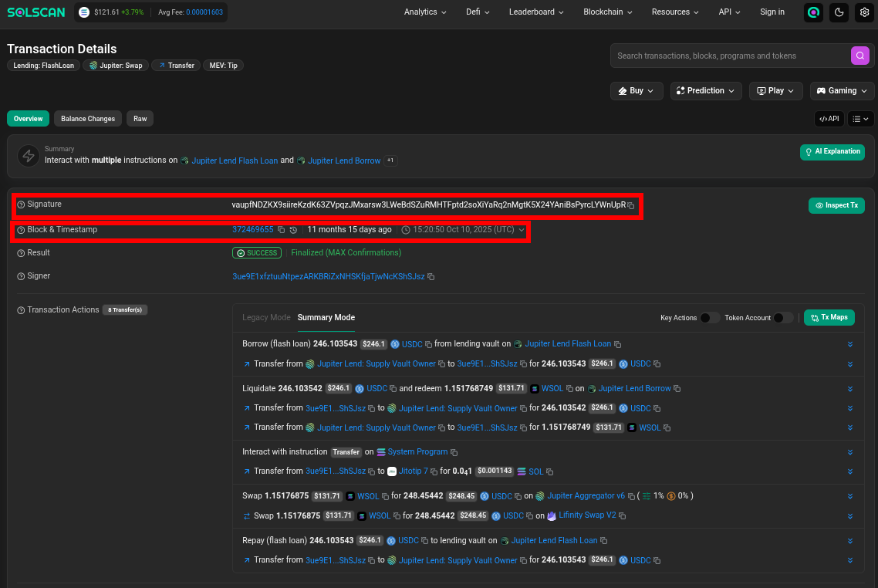The image size is (878, 588).
Task: Click the Result help question icon
Action: coord(21,253)
